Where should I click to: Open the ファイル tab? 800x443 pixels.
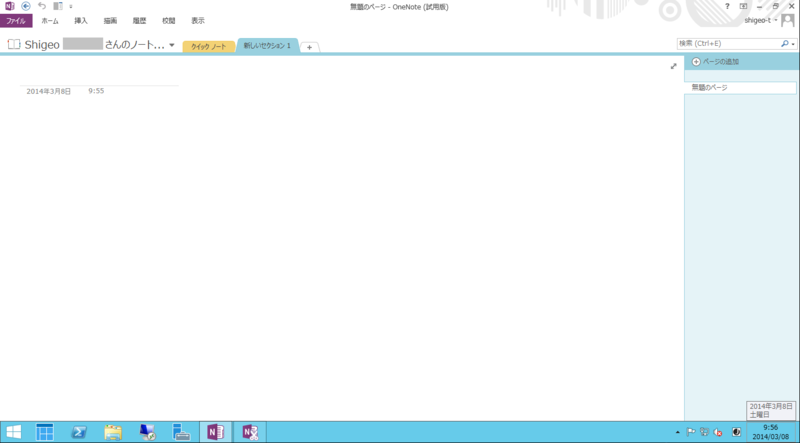(x=16, y=21)
